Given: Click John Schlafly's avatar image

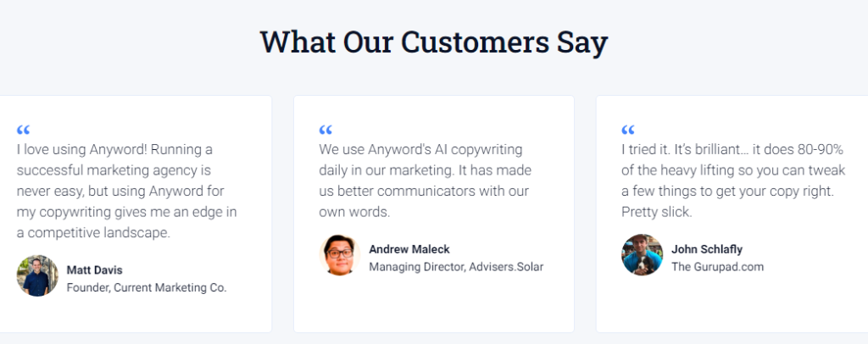Looking at the screenshot, I should 643,255.
